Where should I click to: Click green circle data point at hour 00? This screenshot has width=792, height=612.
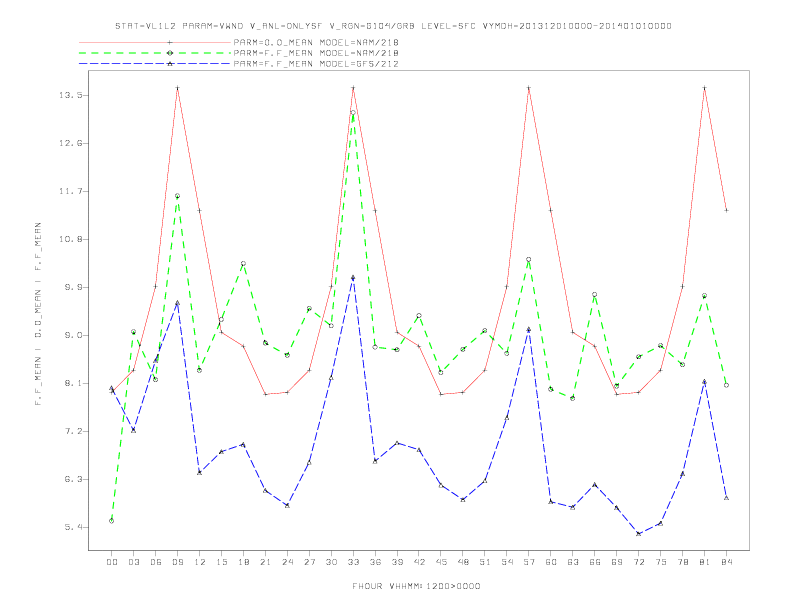(x=112, y=521)
